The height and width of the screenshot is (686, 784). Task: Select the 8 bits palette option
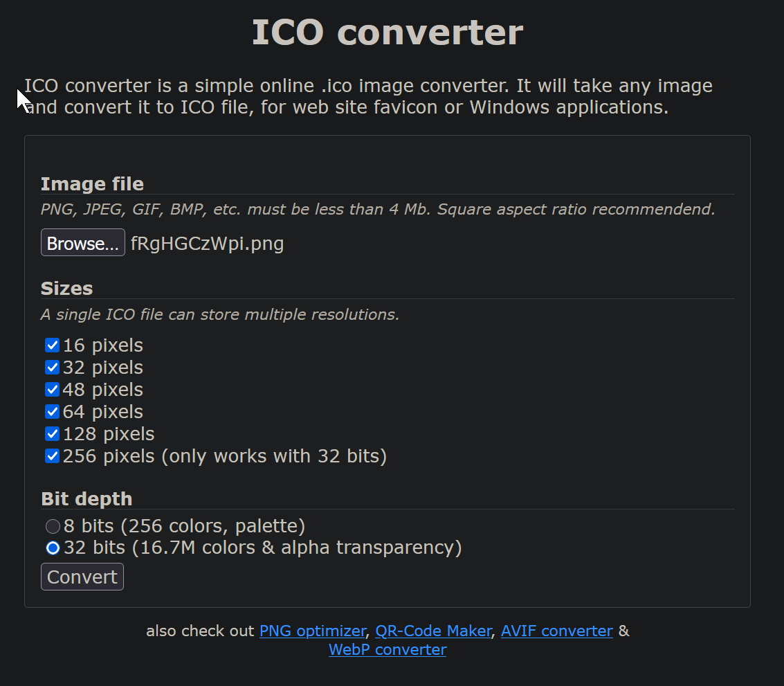[x=53, y=526]
